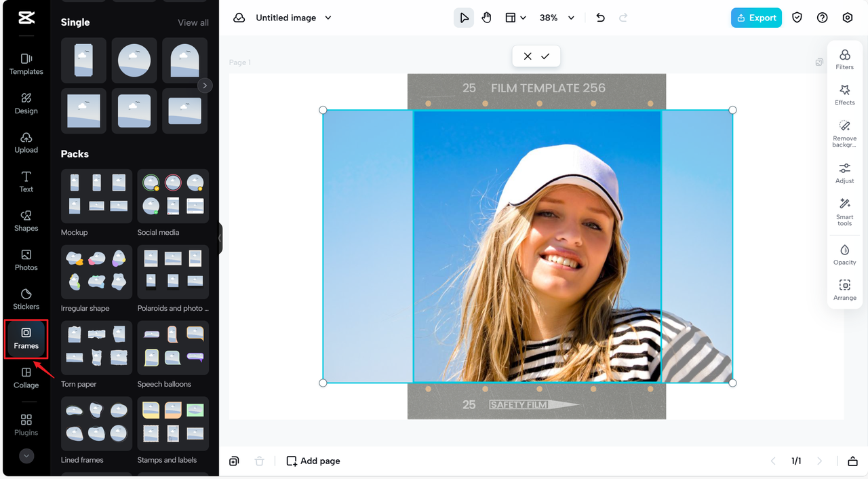Select the hand pan tool
Screen dimensions: 868x479
click(486, 18)
